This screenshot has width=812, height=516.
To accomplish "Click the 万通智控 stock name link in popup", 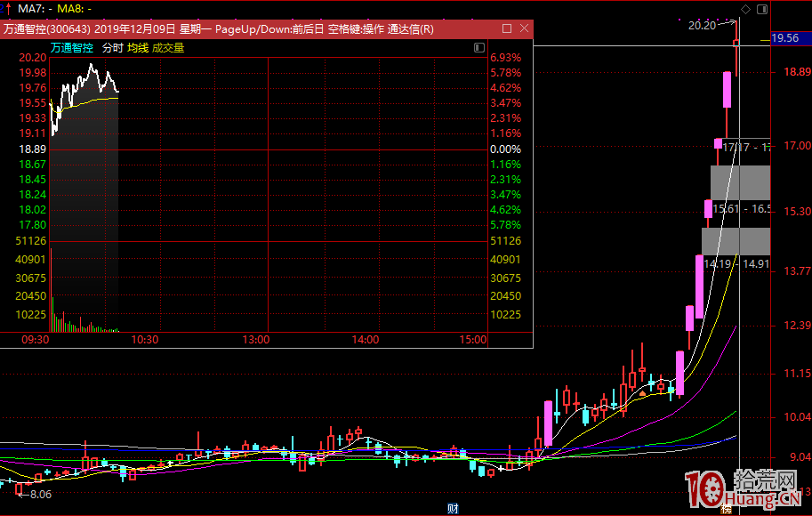I will point(72,48).
